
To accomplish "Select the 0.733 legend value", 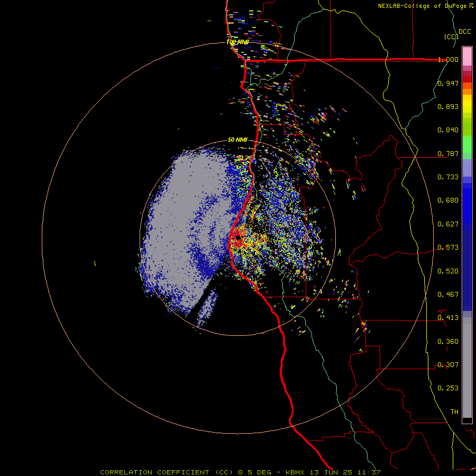I will [448, 177].
